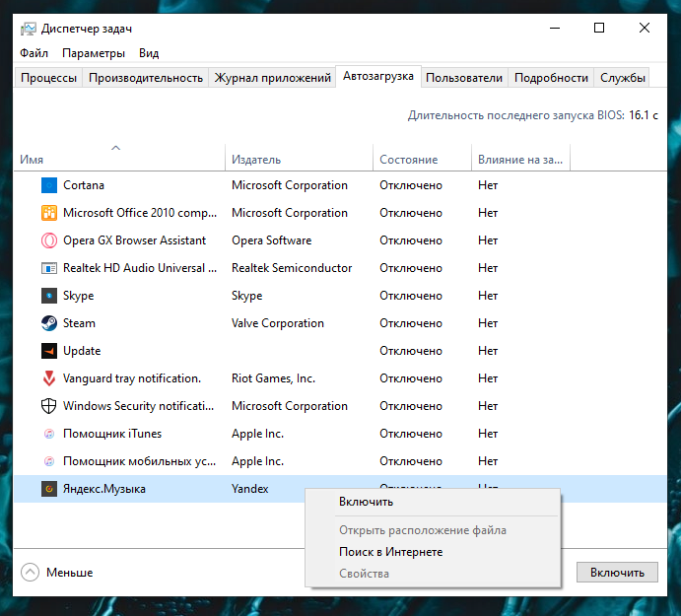
Task: Choose Поиск в Интернете in context menu
Action: (x=433, y=552)
